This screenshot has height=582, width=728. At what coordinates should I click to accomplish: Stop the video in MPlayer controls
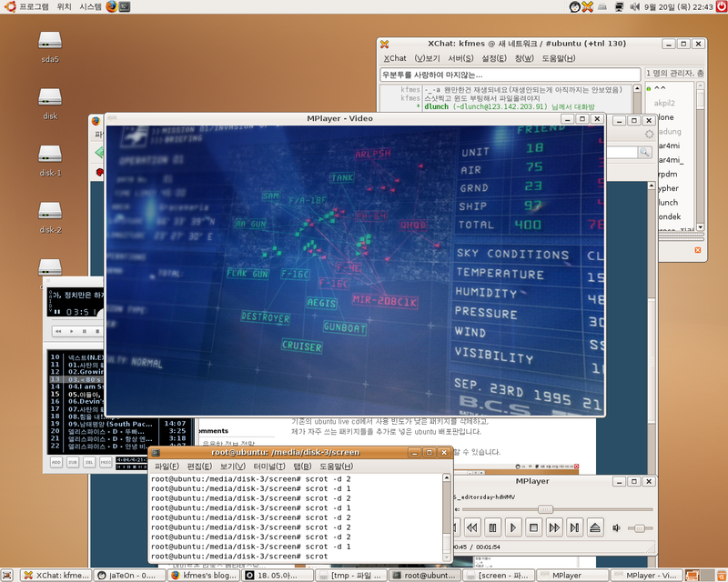533,527
